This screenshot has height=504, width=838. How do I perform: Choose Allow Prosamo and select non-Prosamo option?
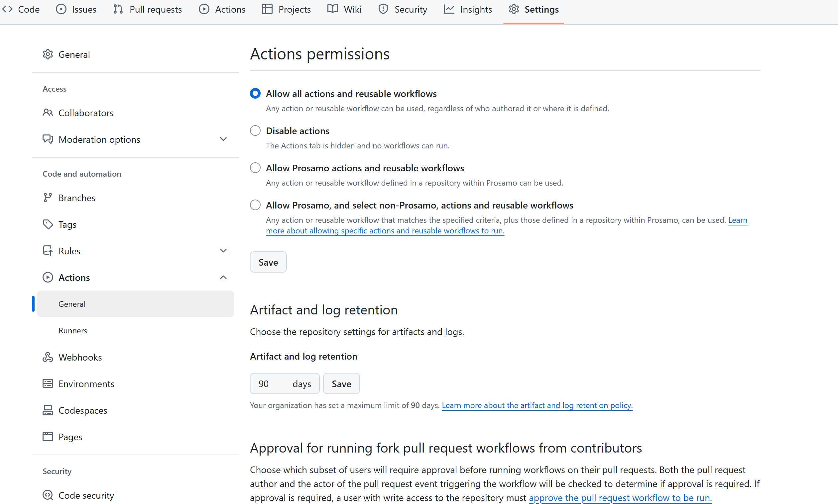tap(255, 205)
